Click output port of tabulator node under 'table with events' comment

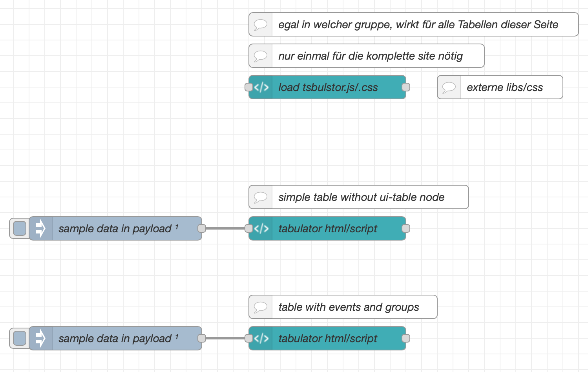(406, 338)
